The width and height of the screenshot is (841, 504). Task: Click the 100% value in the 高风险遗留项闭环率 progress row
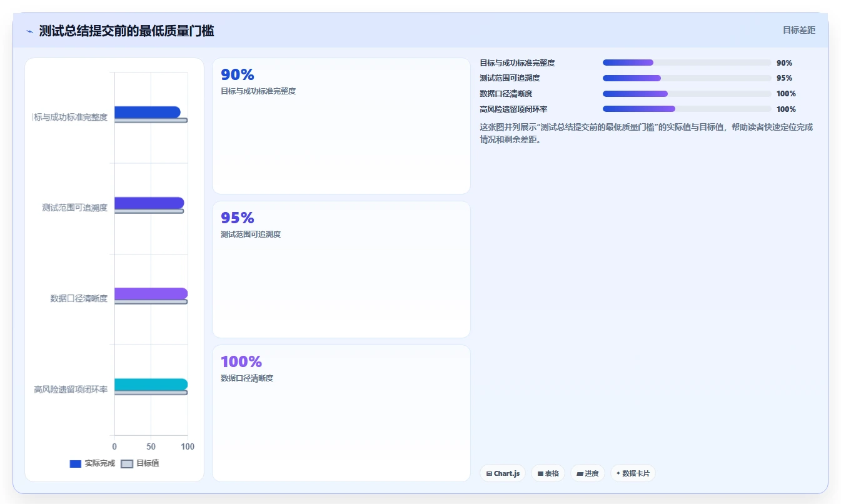[786, 109]
